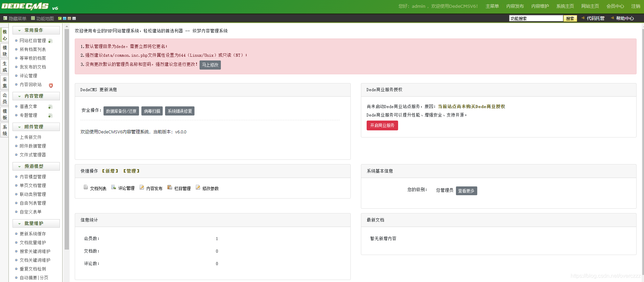Click the red 开启商业服务 button

pos(382,126)
